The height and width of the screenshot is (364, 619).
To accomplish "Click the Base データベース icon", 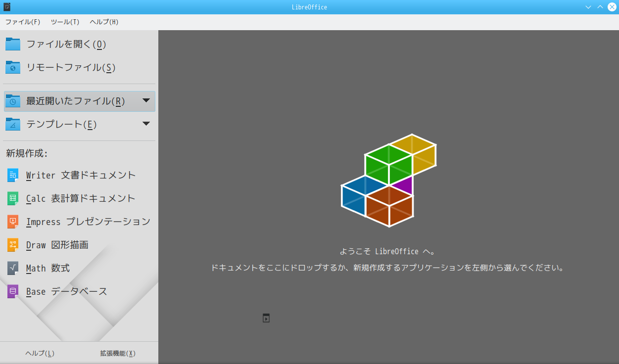I will (x=13, y=291).
